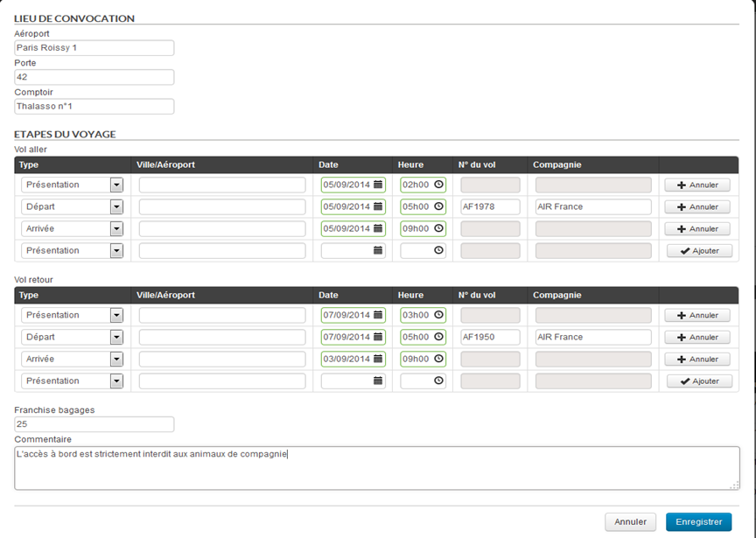756x538 pixels.
Task: Open Type dropdown in last Vol aller row
Action: coord(116,251)
